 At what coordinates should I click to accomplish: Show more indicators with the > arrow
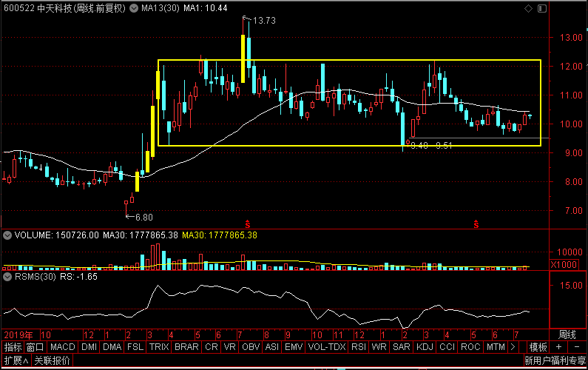pos(513,347)
